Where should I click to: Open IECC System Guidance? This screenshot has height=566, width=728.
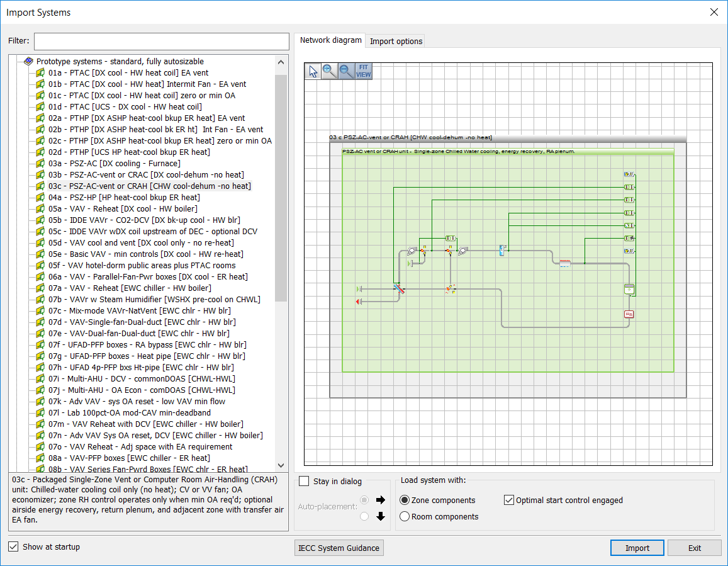pyautogui.click(x=339, y=548)
